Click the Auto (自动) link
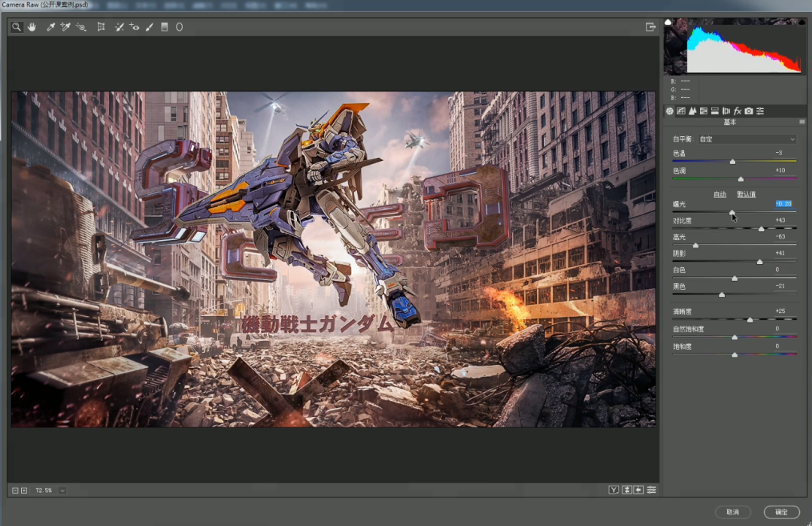This screenshot has height=526, width=812. point(720,194)
